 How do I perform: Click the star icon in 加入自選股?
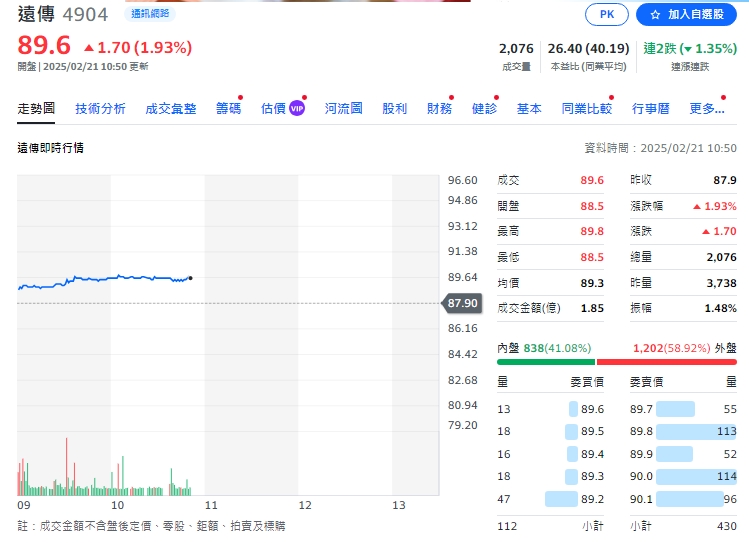coord(655,15)
